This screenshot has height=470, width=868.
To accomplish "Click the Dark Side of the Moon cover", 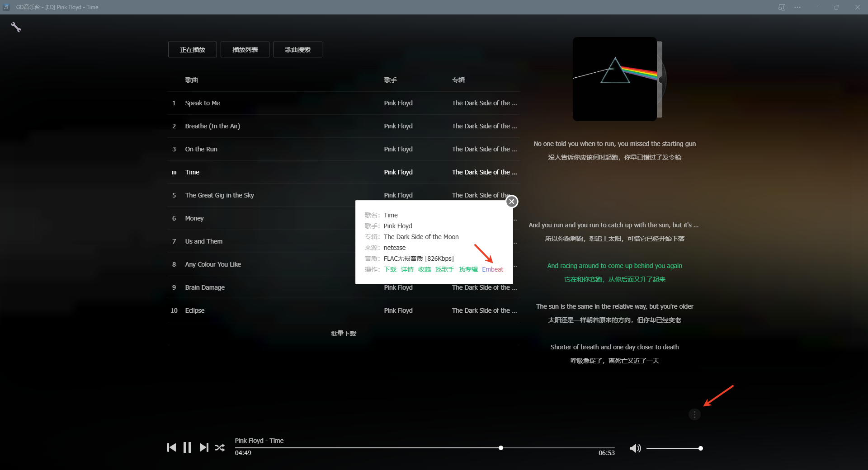I will point(615,79).
